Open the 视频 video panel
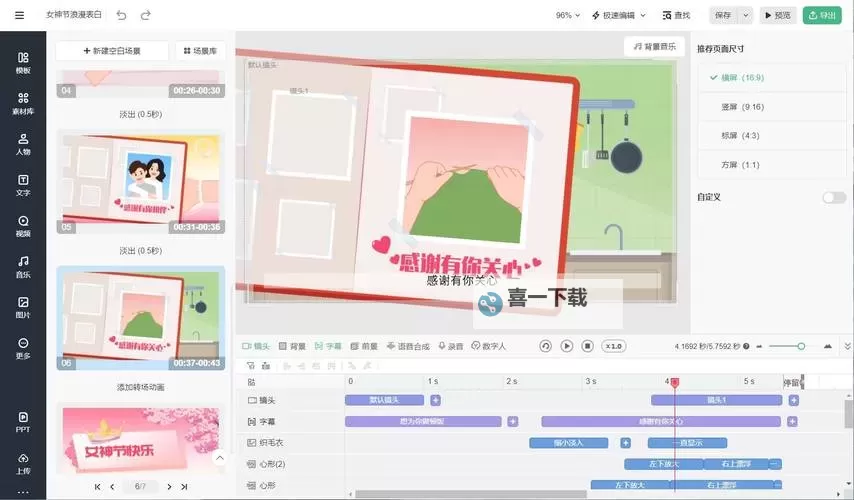Screen dimensions: 854x500 pyautogui.click(x=23, y=226)
